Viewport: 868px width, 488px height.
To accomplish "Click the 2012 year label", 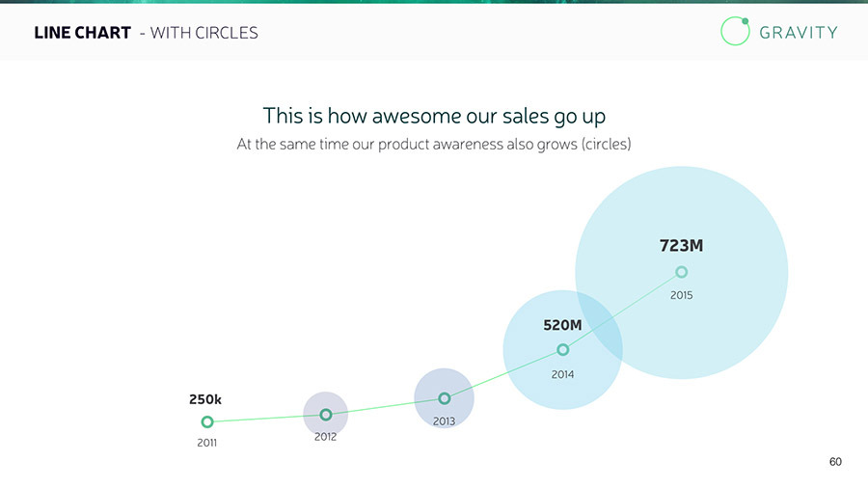I will tap(326, 437).
